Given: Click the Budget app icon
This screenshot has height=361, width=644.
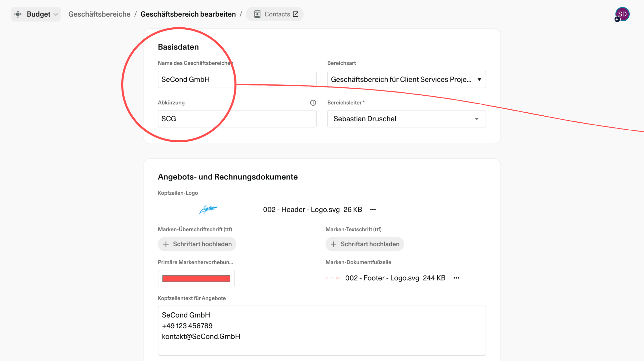Looking at the screenshot, I should point(18,14).
